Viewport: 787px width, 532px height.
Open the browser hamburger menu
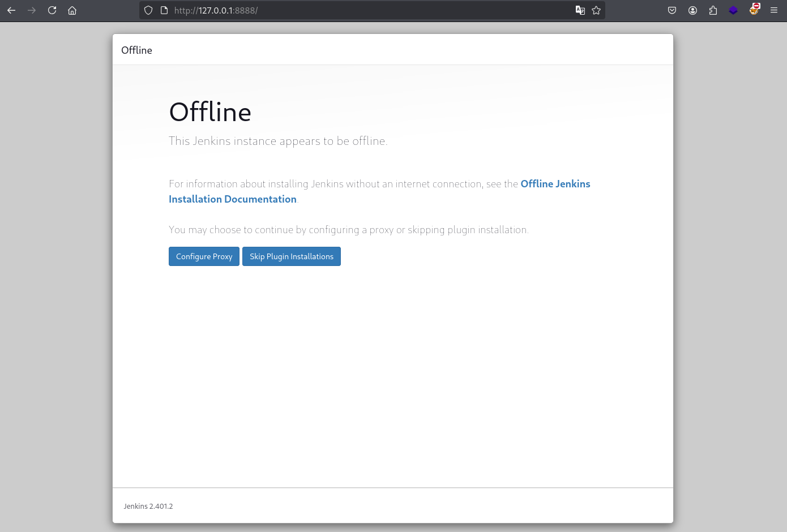point(774,10)
